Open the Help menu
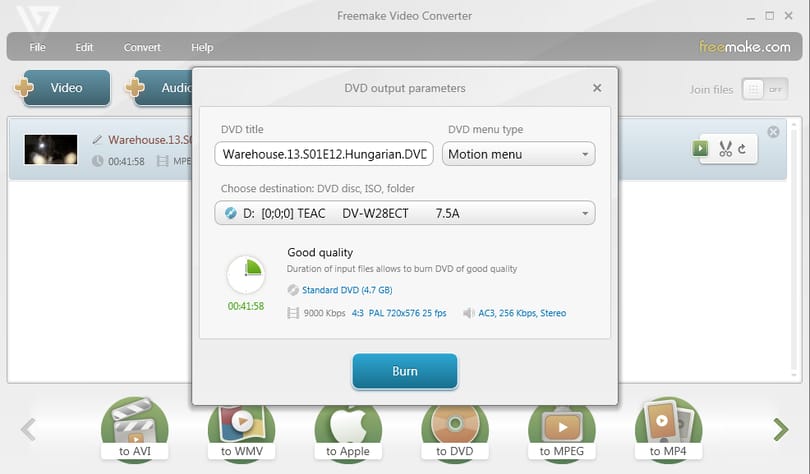Screen dimensions: 810x474 pyautogui.click(x=202, y=47)
